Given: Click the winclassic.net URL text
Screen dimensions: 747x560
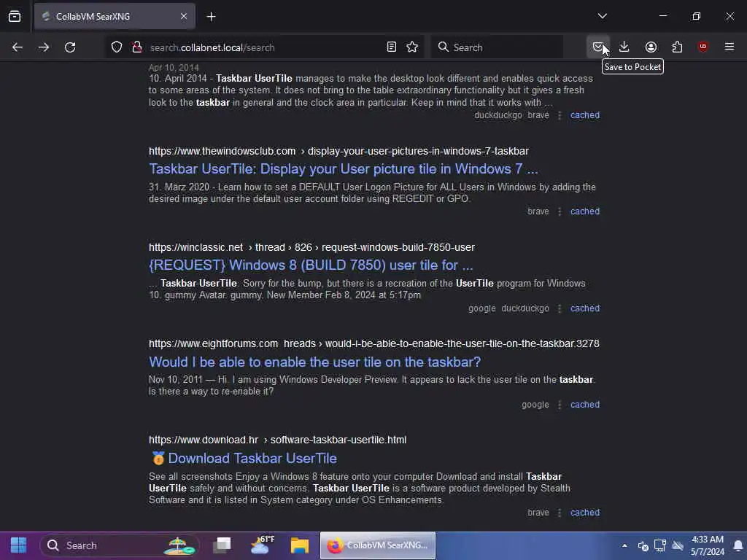Looking at the screenshot, I should (311, 248).
